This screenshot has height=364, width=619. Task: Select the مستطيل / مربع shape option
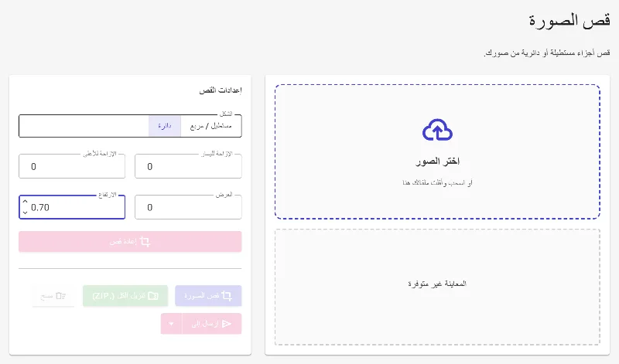coord(210,126)
